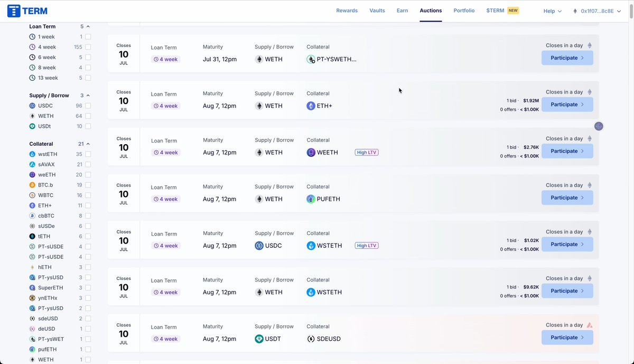Click the Ethereum network icon in PUFETH row

(x=590, y=185)
